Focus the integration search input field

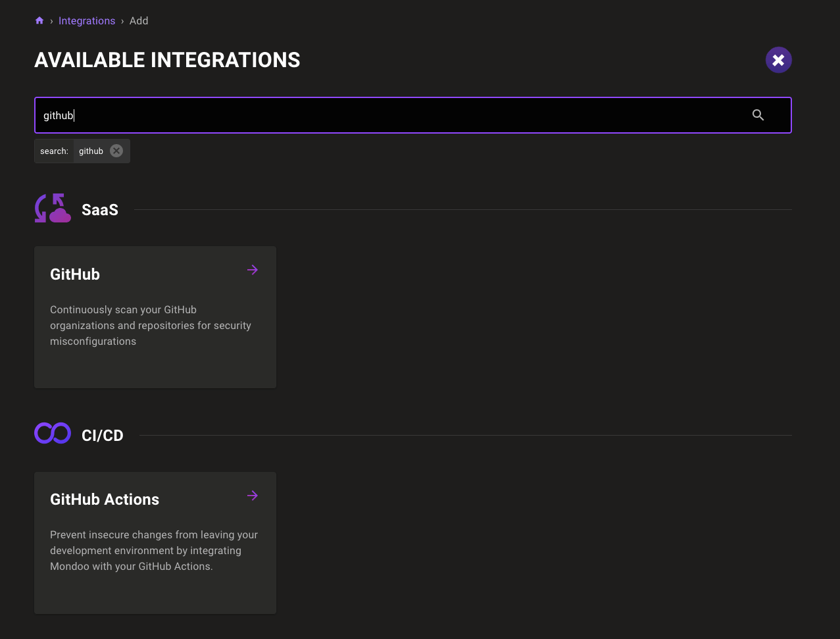(395, 115)
